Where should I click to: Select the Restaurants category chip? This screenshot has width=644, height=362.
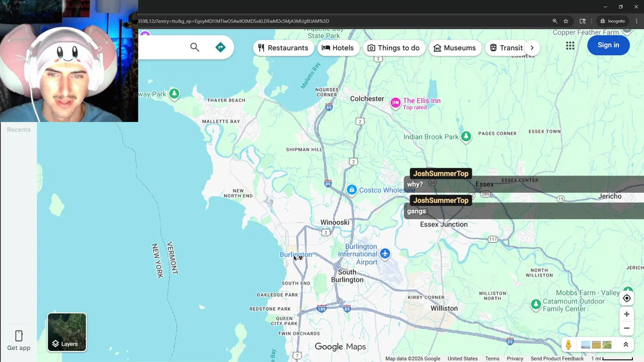click(x=283, y=48)
